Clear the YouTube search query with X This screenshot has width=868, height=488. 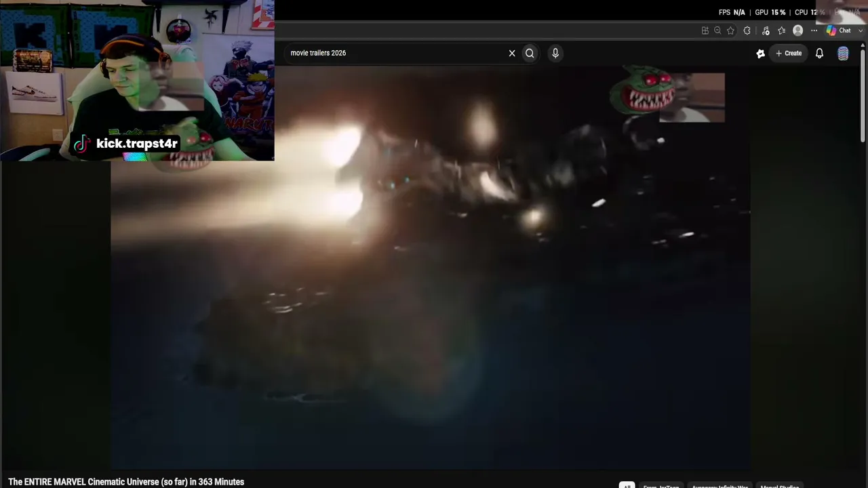[x=512, y=53]
